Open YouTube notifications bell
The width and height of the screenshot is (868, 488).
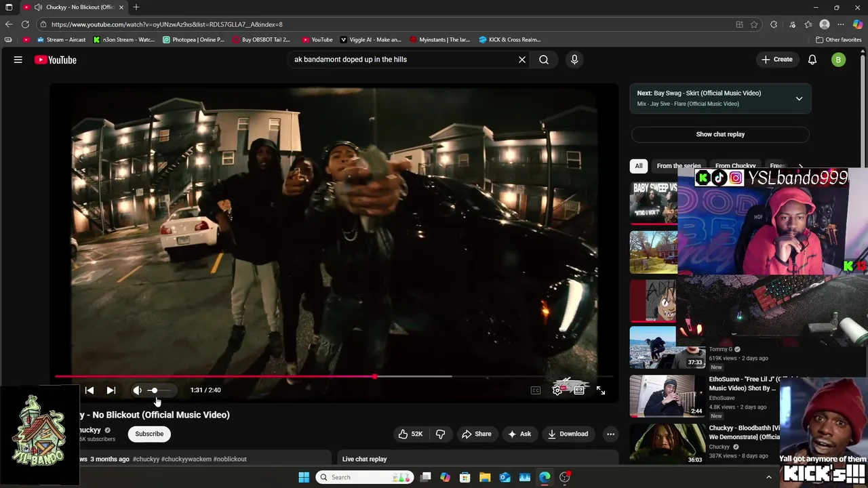[812, 60]
